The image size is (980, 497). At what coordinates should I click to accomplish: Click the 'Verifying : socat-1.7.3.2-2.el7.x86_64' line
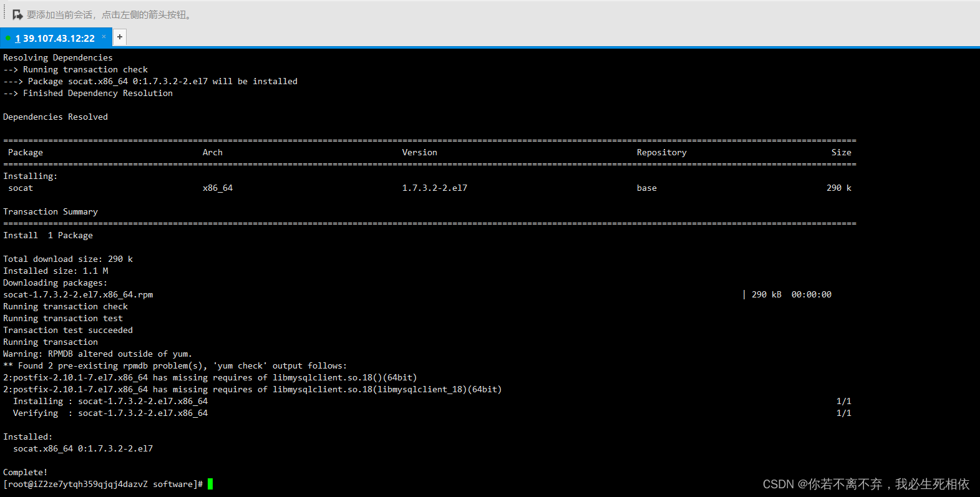(x=110, y=413)
